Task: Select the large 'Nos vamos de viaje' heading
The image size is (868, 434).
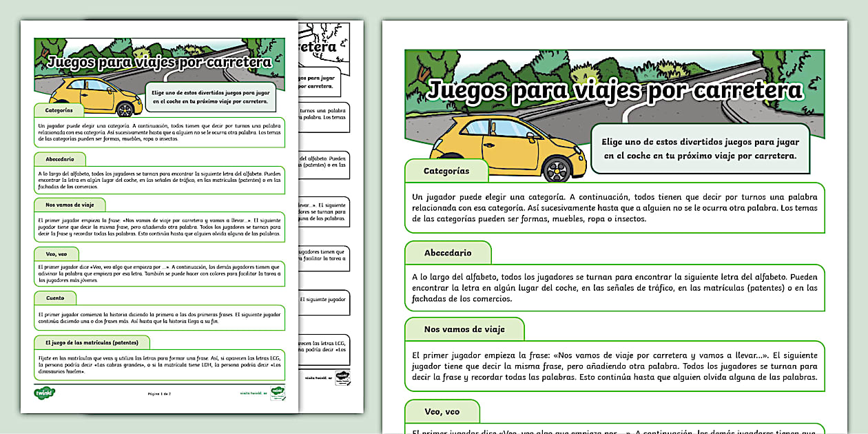Action: pyautogui.click(x=464, y=329)
